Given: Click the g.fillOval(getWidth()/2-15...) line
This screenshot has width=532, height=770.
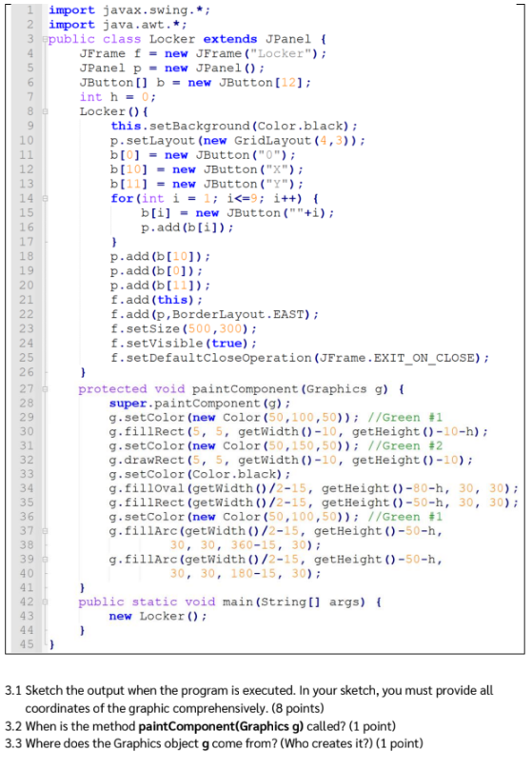Looking at the screenshot, I should pos(314,488).
